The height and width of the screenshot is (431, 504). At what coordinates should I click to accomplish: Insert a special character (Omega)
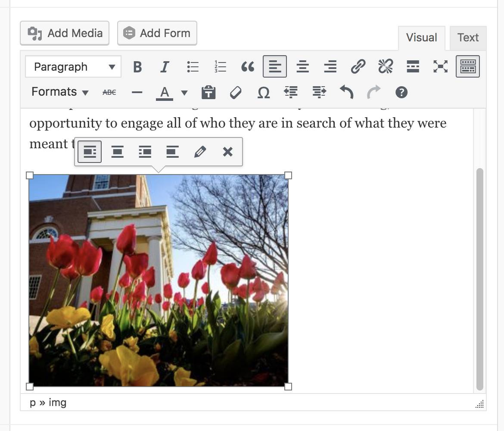[x=264, y=92]
